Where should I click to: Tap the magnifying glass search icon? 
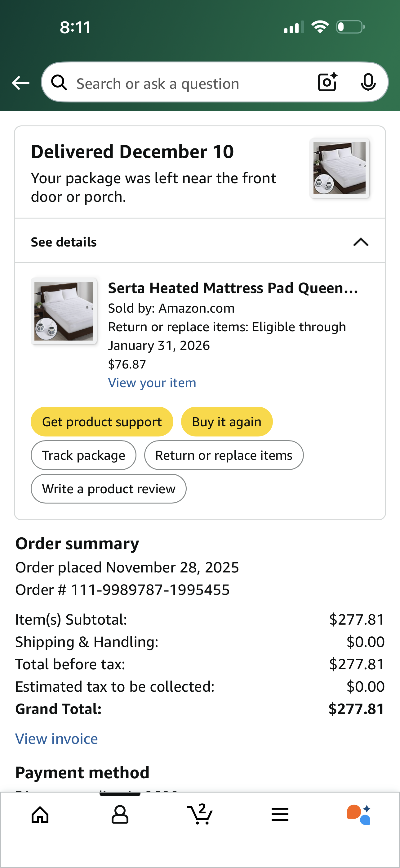click(x=59, y=83)
